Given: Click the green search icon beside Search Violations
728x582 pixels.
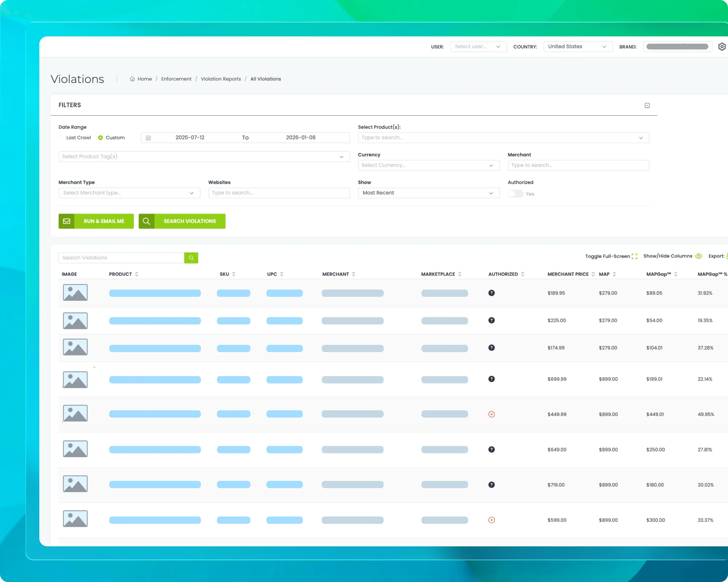Looking at the screenshot, I should [191, 258].
